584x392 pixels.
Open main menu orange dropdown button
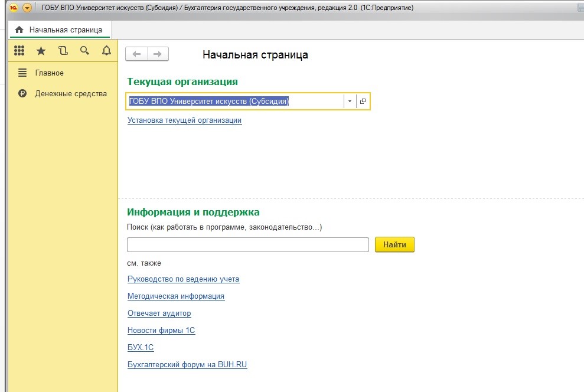27,8
